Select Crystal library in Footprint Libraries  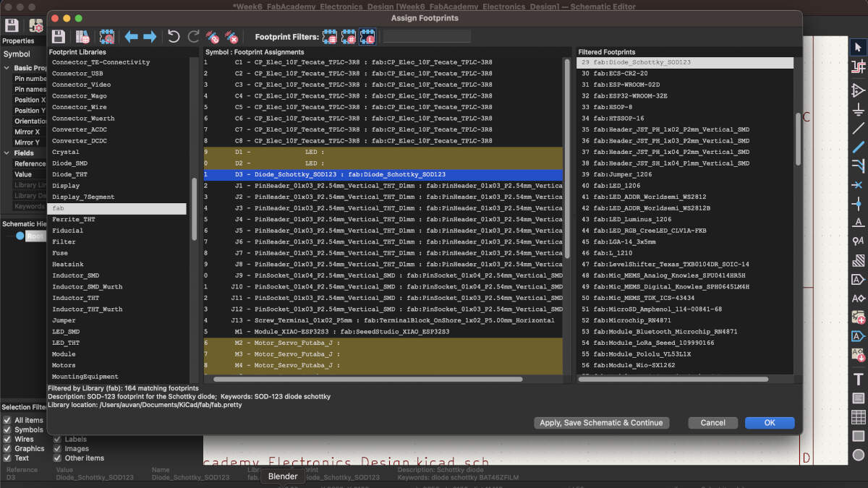pos(66,153)
